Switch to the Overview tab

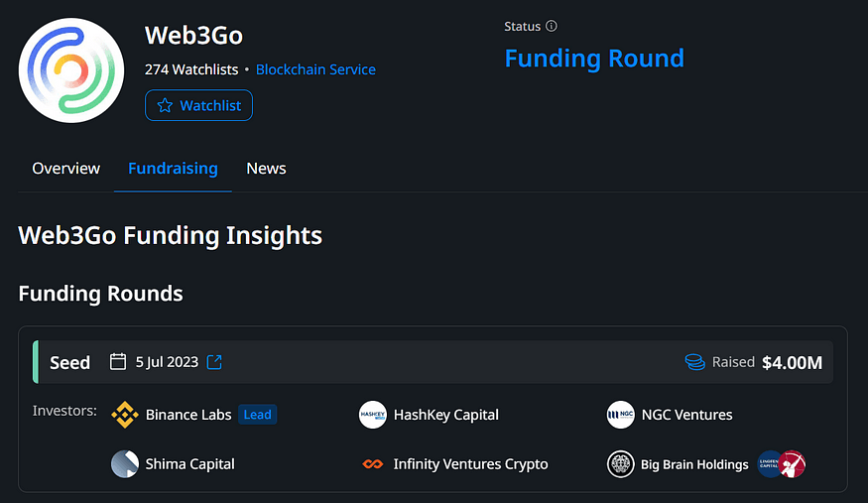[65, 169]
